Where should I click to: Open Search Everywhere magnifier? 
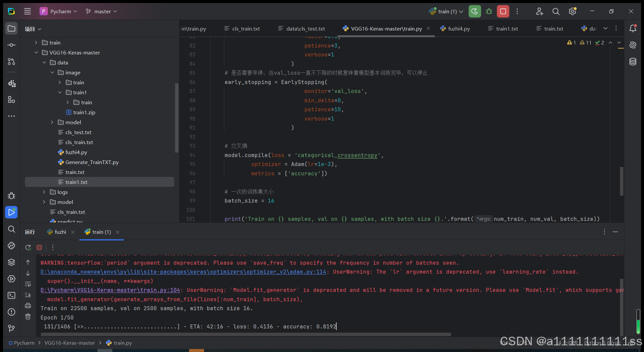(556, 11)
